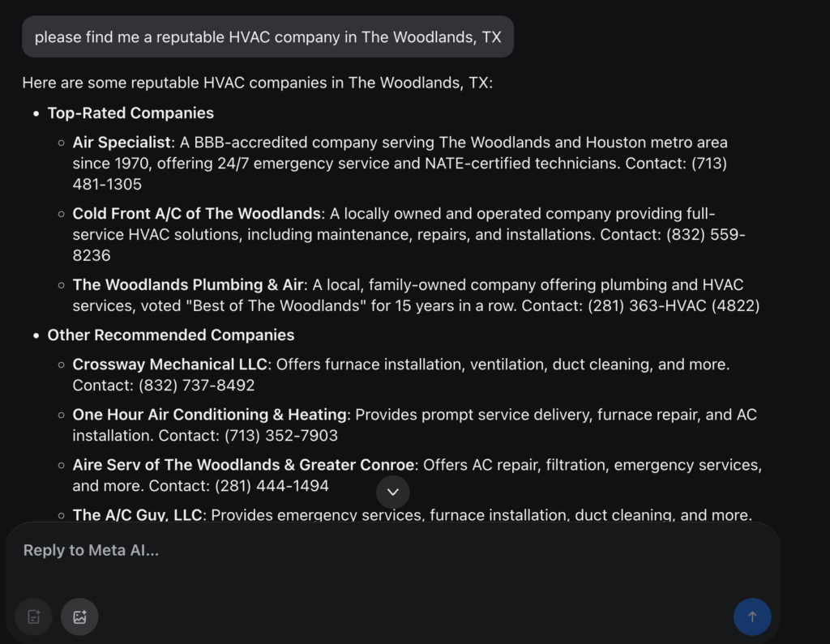830x644 pixels.
Task: Click the Crossway Mechanical LLC entry
Action: point(169,365)
